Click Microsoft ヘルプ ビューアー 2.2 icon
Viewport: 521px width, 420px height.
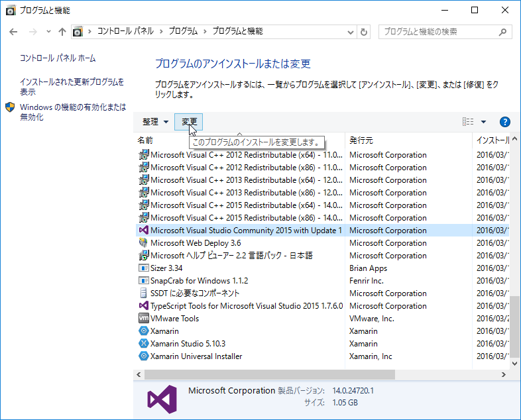pos(144,255)
